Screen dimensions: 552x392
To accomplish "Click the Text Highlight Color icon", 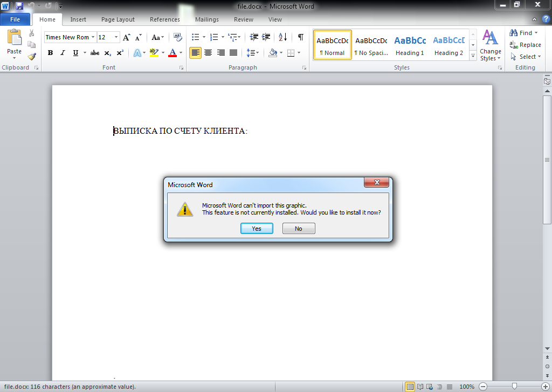I will 154,53.
